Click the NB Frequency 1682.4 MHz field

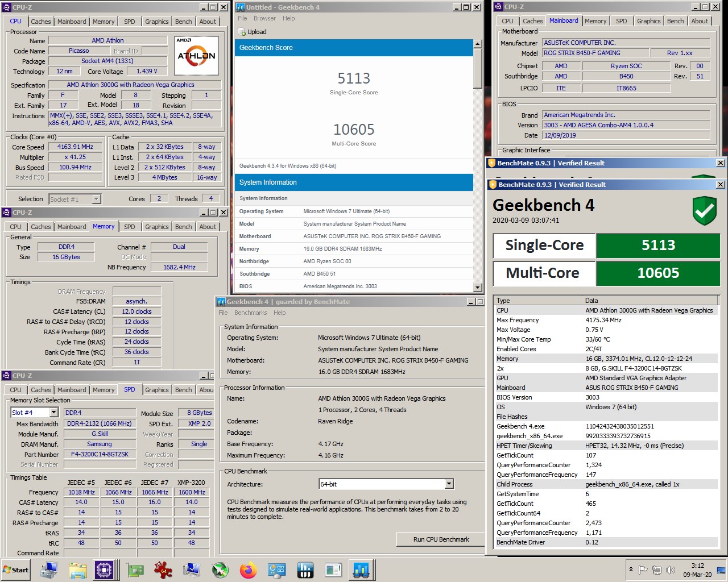[179, 267]
